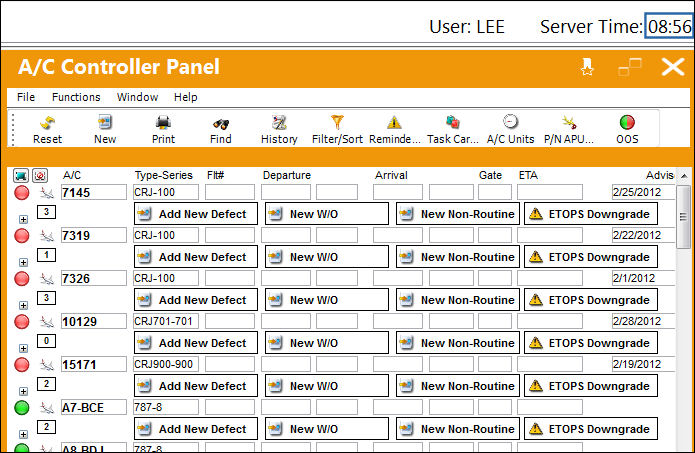Screen dimensions: 695x453
Task: Open the Task Cards toolbar icon
Action: [x=453, y=122]
